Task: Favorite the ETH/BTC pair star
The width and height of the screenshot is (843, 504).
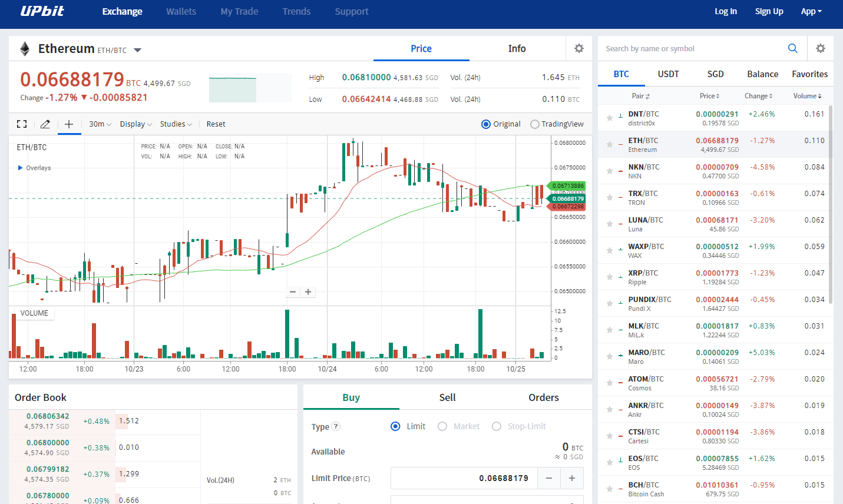Action: pyautogui.click(x=610, y=144)
